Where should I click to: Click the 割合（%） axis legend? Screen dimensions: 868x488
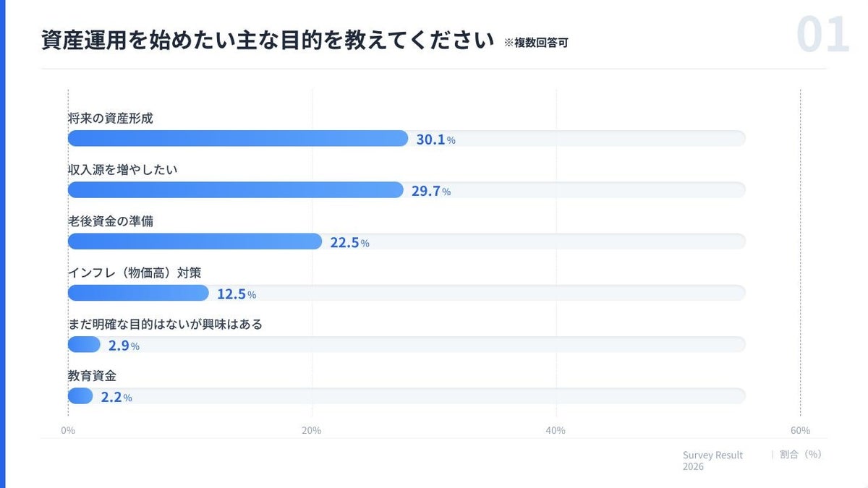(x=801, y=455)
